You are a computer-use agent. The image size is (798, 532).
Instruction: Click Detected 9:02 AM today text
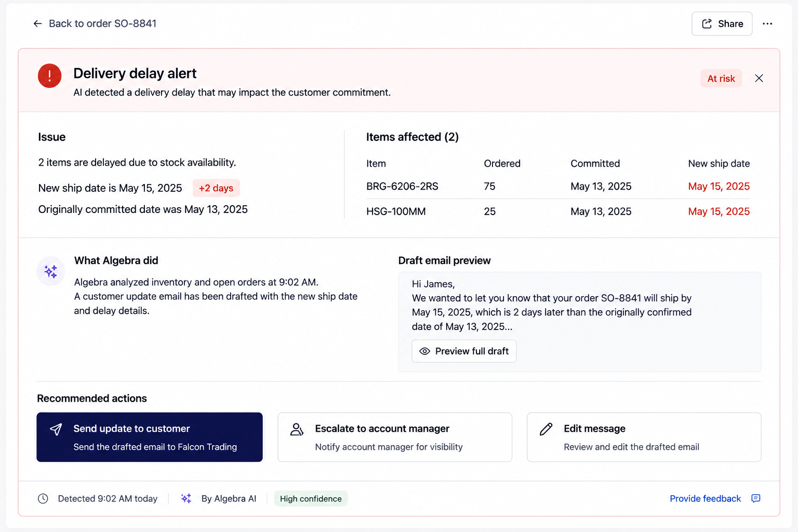(x=108, y=499)
